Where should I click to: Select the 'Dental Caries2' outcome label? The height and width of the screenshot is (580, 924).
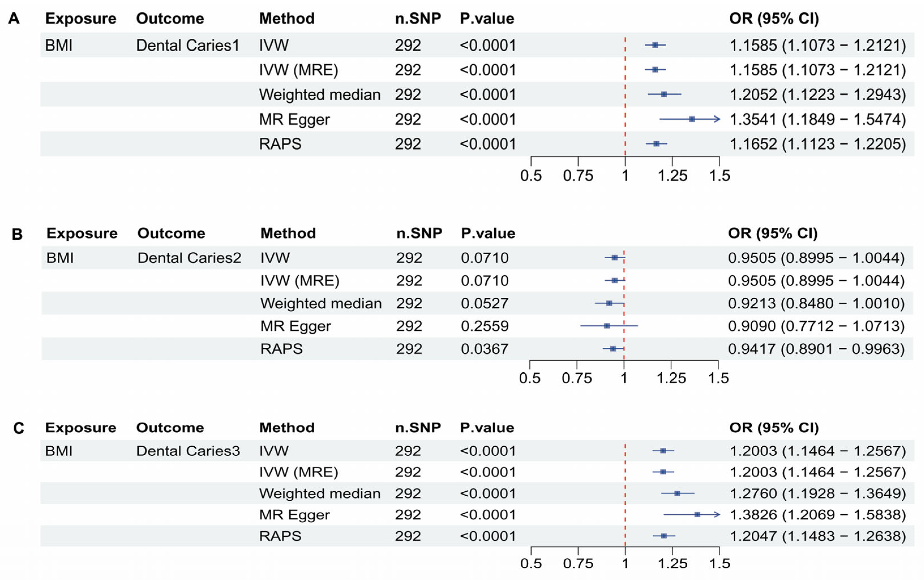pyautogui.click(x=189, y=258)
